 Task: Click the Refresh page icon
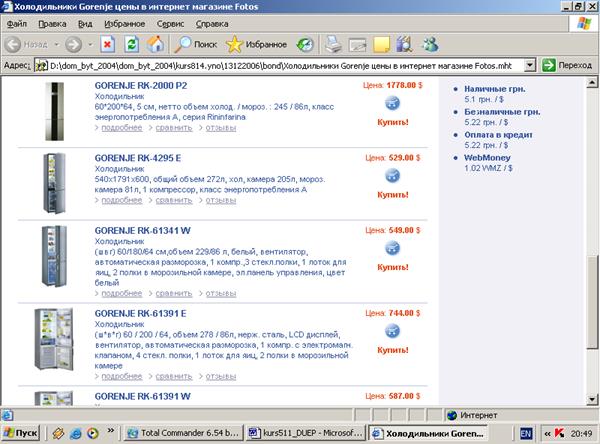coord(131,44)
